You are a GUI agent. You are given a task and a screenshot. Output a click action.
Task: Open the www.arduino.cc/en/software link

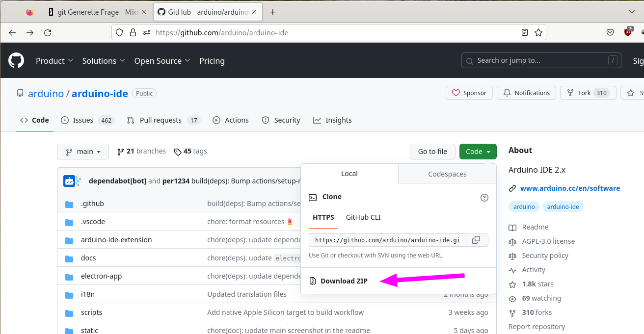point(570,188)
